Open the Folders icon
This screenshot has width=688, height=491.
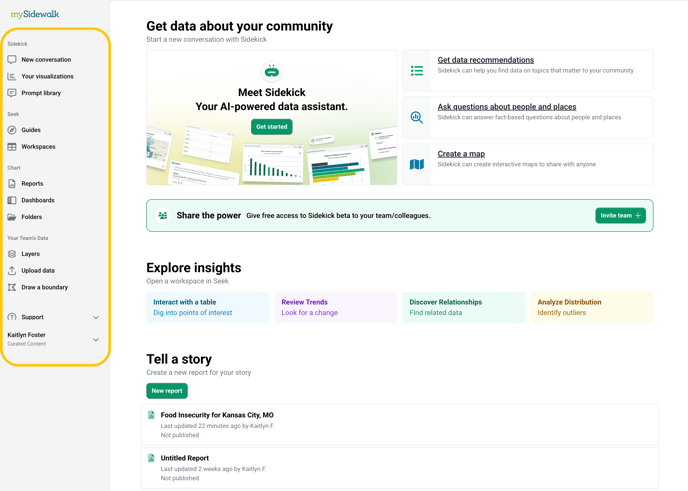pyautogui.click(x=12, y=217)
